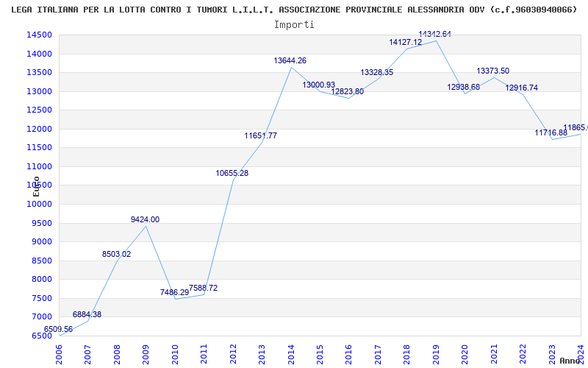Click the x-axis year 2020
Viewport: 588px width, 368px height.
[465, 354]
